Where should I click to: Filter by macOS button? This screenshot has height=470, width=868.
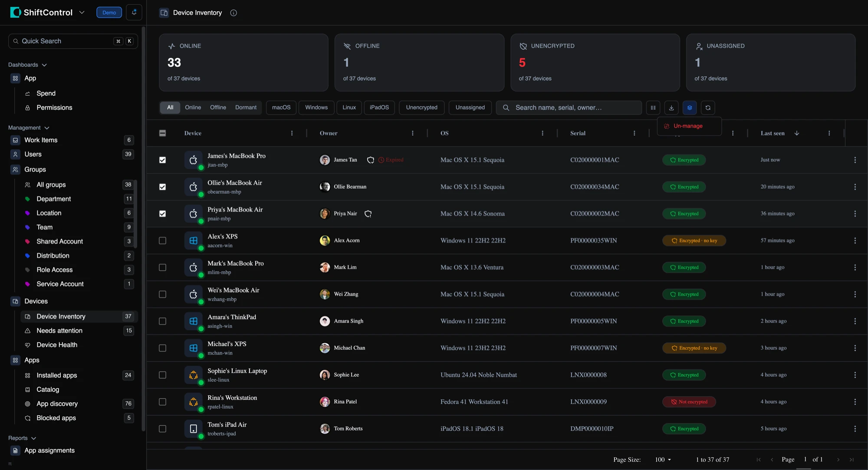click(281, 108)
